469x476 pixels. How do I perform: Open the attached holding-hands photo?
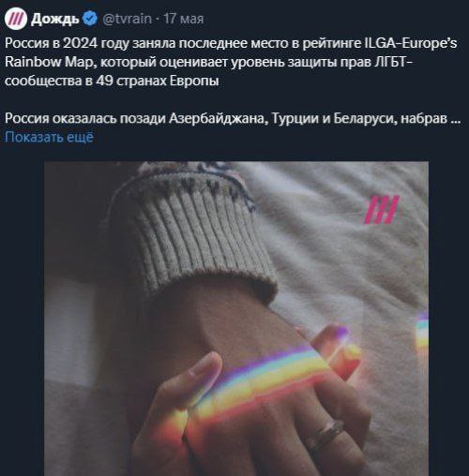236,319
